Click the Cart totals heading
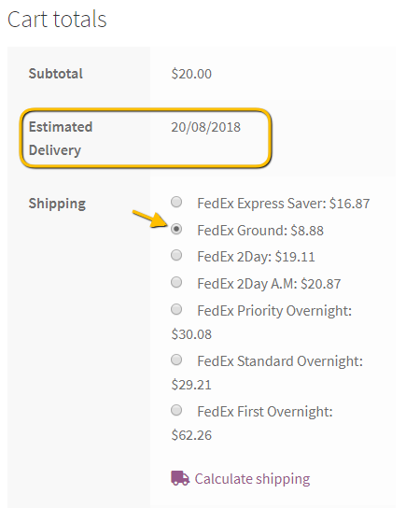 click(57, 19)
